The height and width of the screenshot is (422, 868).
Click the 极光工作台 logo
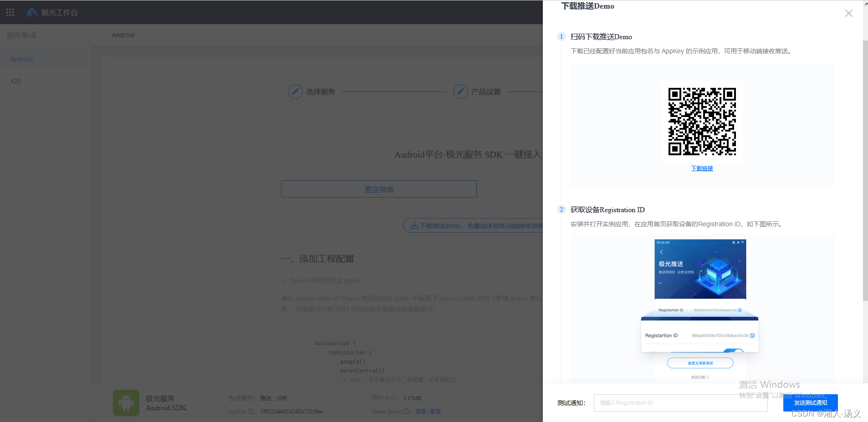click(52, 12)
